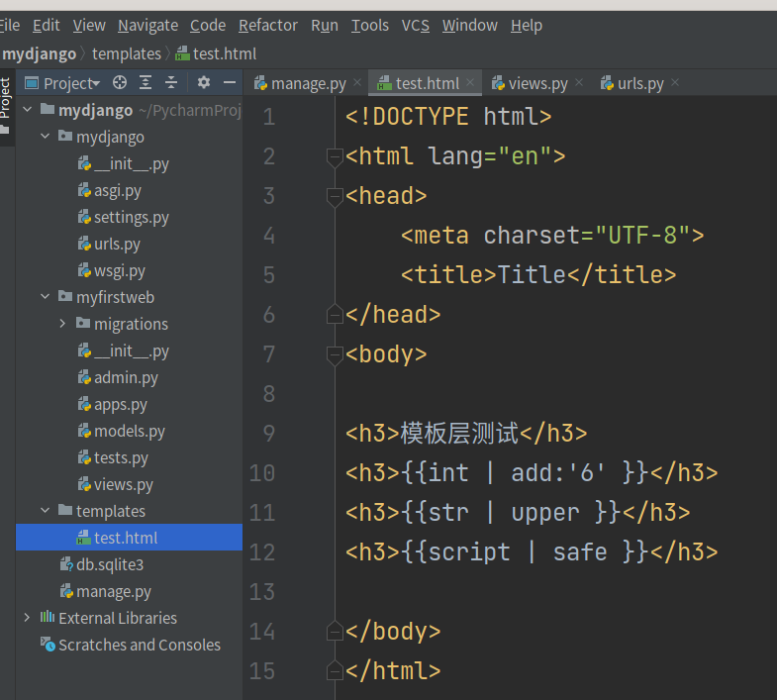Click the 模板层测试 heading text line
The image size is (777, 700).
pyautogui.click(x=466, y=434)
